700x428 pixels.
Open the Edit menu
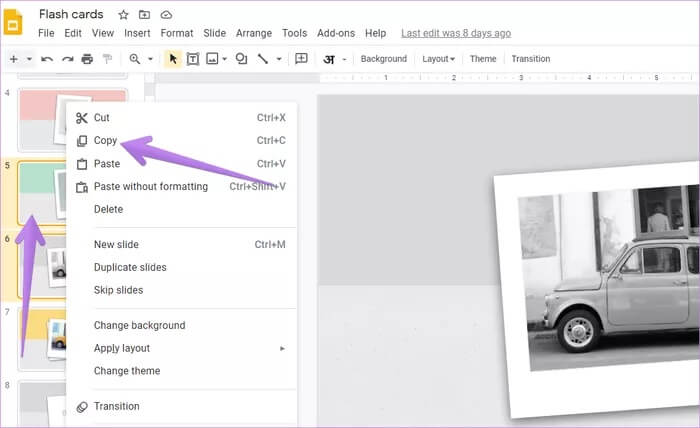coord(73,33)
